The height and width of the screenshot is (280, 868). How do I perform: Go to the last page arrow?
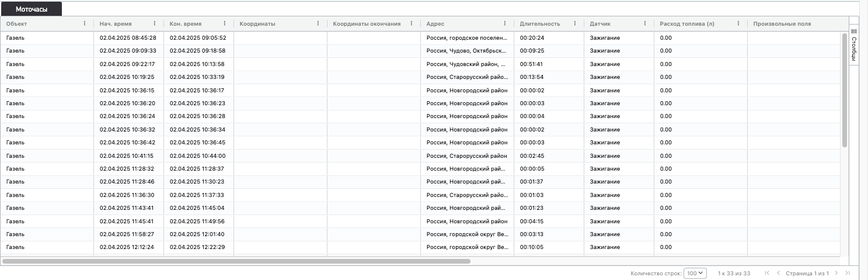[848, 273]
